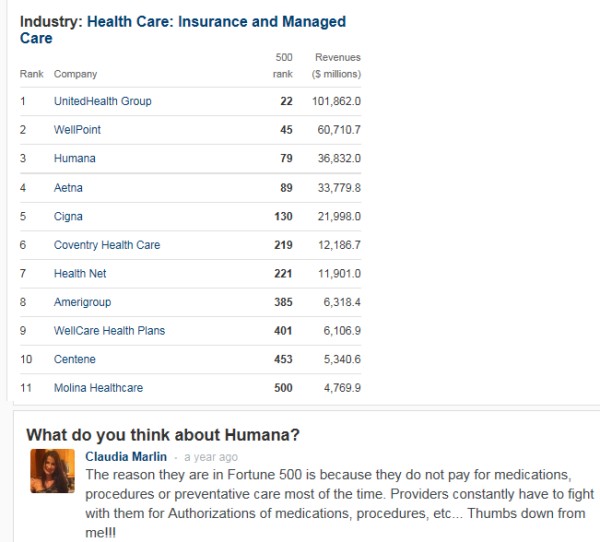600x542 pixels.
Task: Click the Centene company link
Action: tap(74, 359)
